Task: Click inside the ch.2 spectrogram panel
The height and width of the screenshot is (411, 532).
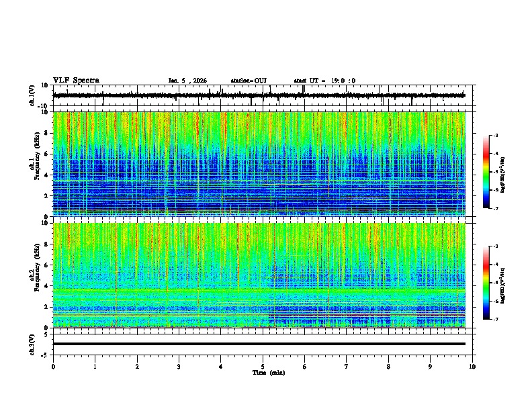Action: coord(259,275)
